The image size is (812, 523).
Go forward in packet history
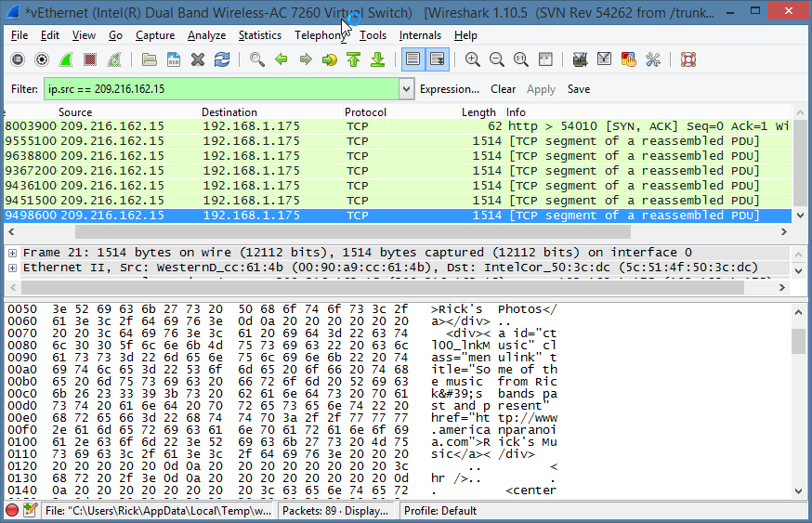(x=306, y=59)
